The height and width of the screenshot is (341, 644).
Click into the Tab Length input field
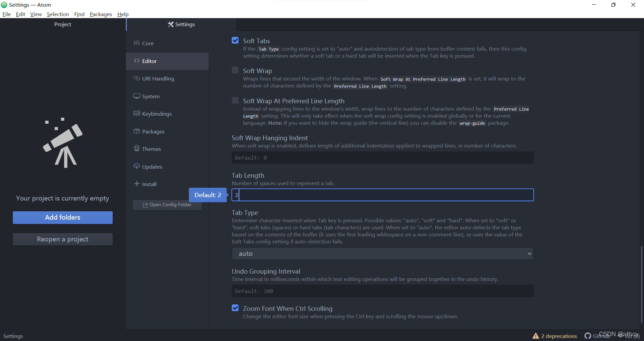[x=382, y=195]
